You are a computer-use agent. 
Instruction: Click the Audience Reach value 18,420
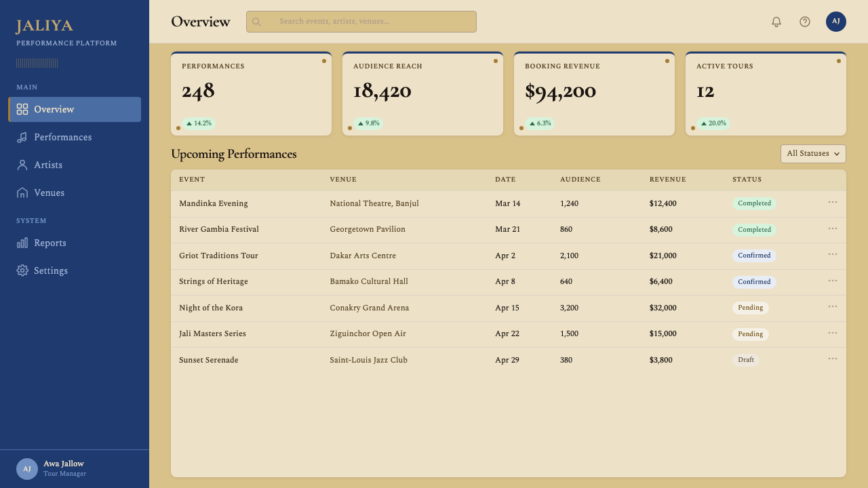tap(382, 91)
